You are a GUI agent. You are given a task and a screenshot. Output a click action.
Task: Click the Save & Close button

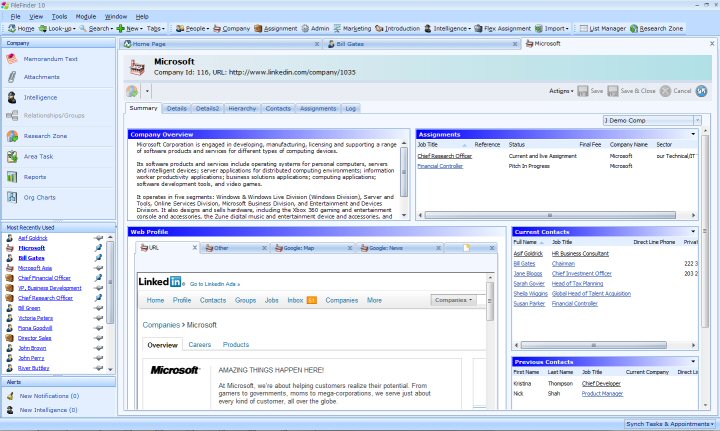[x=631, y=91]
